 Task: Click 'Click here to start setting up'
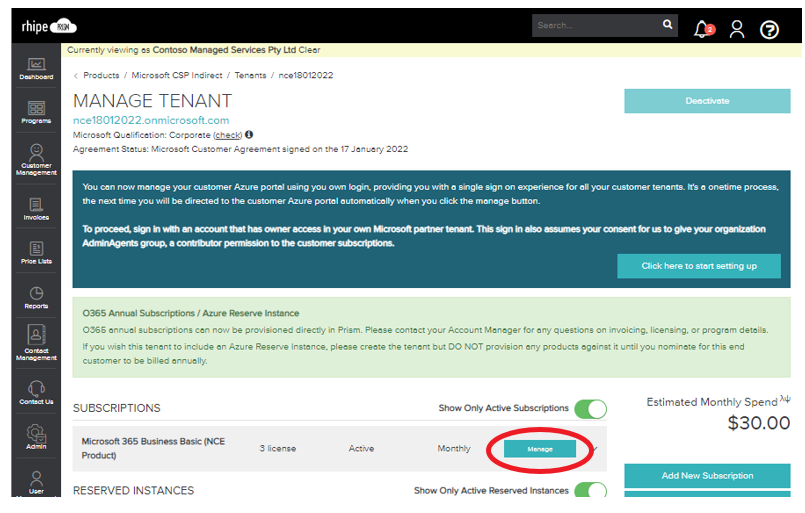[x=699, y=266]
